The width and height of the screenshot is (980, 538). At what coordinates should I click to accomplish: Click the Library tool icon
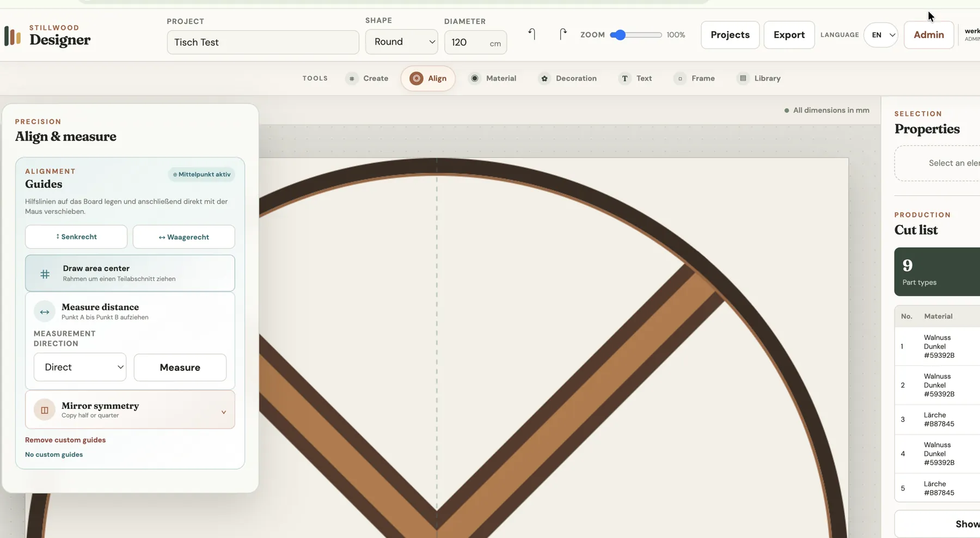(743, 78)
